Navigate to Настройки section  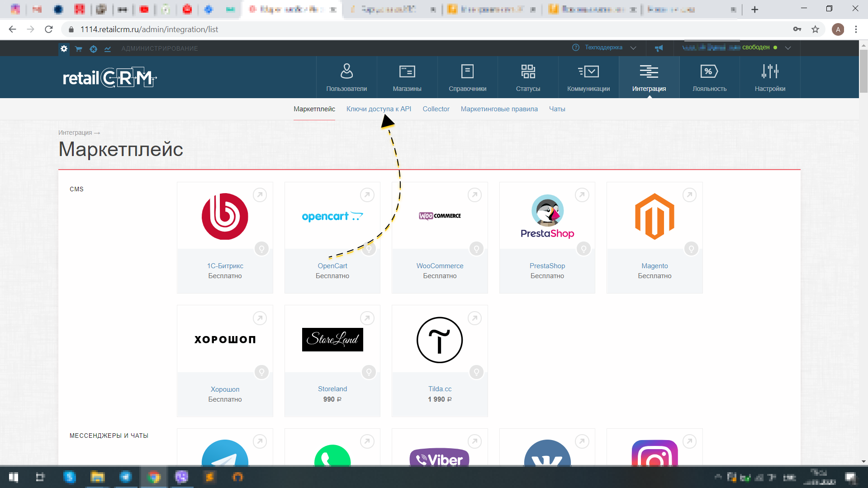(x=769, y=77)
